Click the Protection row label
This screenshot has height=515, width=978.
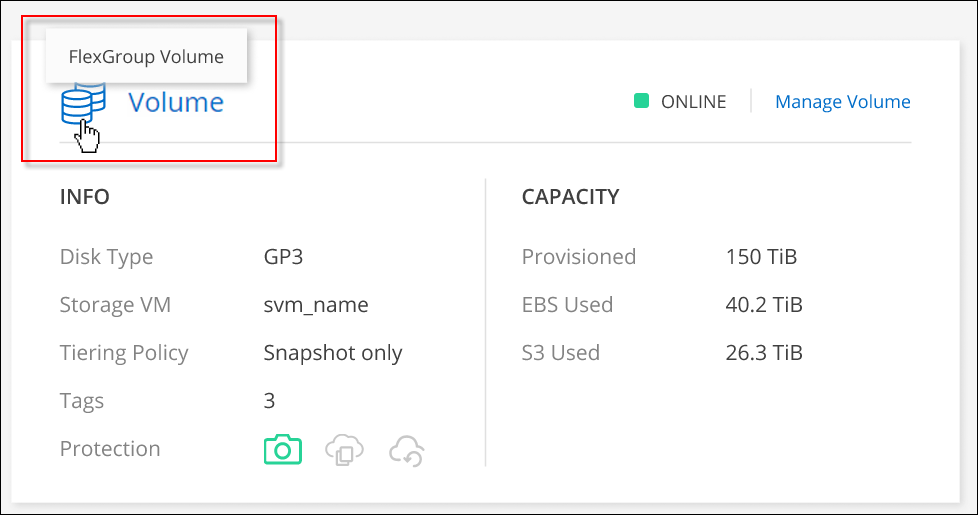(110, 449)
